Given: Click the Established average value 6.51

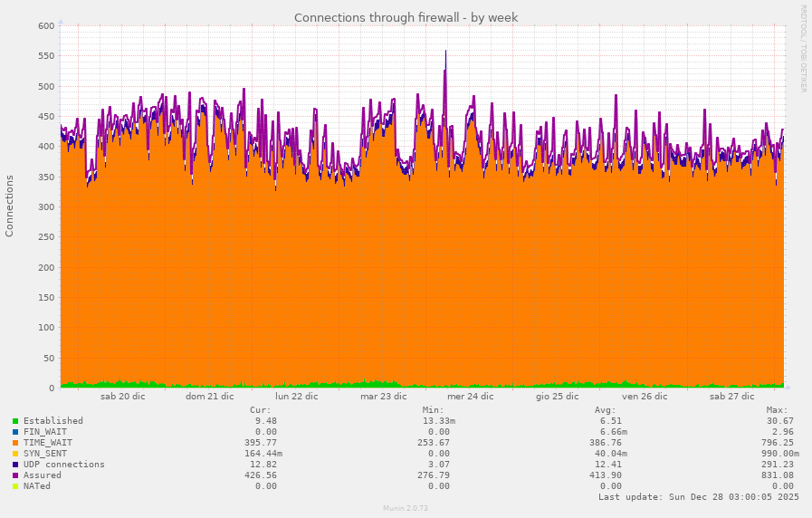Looking at the screenshot, I should pos(610,420).
